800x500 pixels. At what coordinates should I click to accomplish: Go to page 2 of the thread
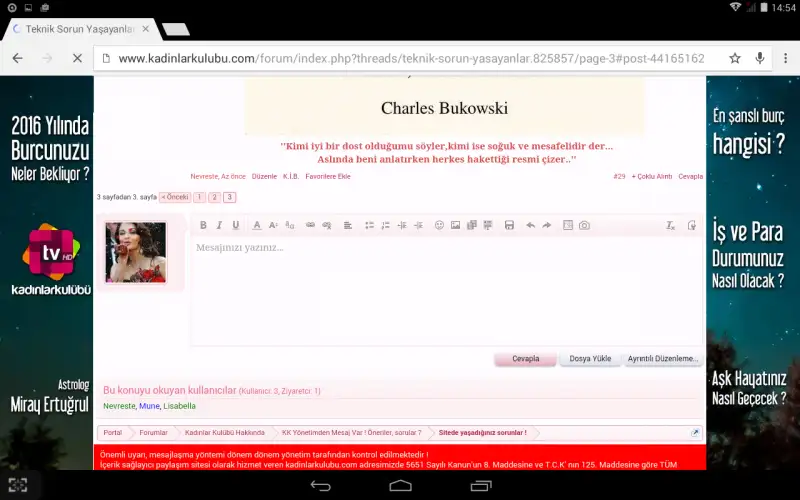215,198
